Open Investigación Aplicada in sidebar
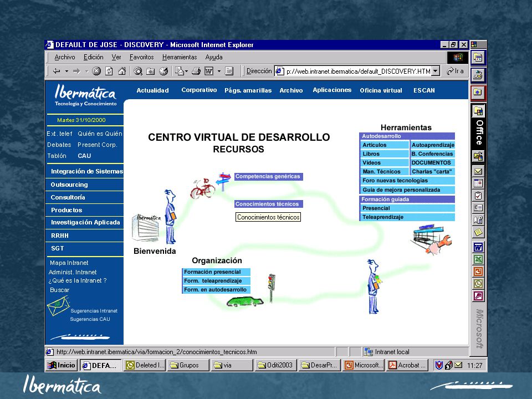The image size is (532, 399). point(85,223)
